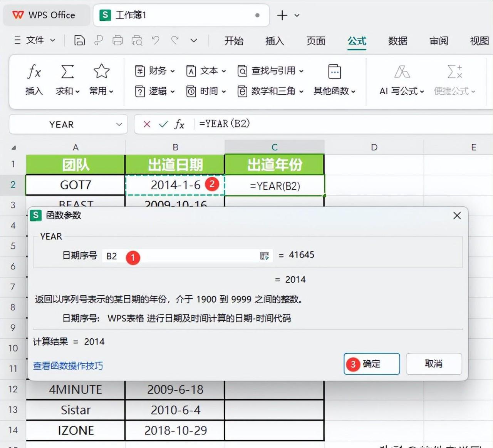
Task: Select column A header
Action: tap(75, 147)
